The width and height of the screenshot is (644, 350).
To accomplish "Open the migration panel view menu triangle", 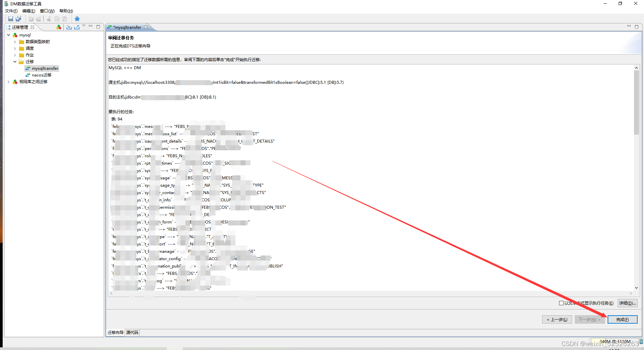I will pyautogui.click(x=84, y=26).
